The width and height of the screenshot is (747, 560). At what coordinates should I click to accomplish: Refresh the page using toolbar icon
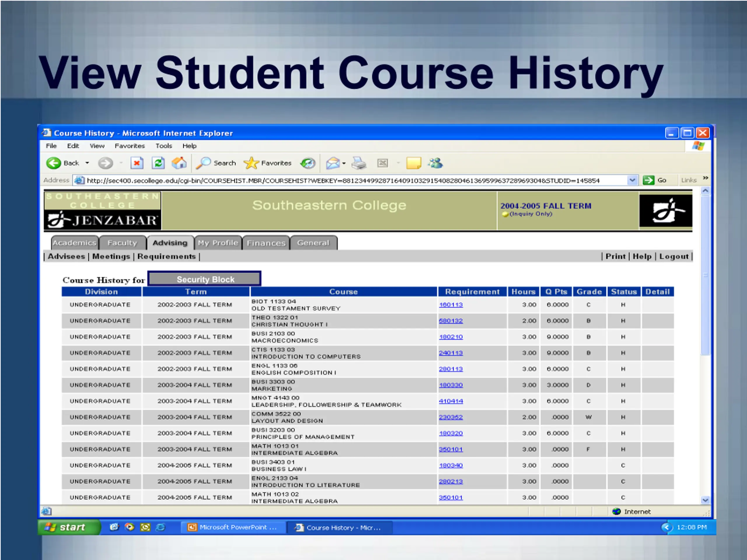click(x=158, y=163)
